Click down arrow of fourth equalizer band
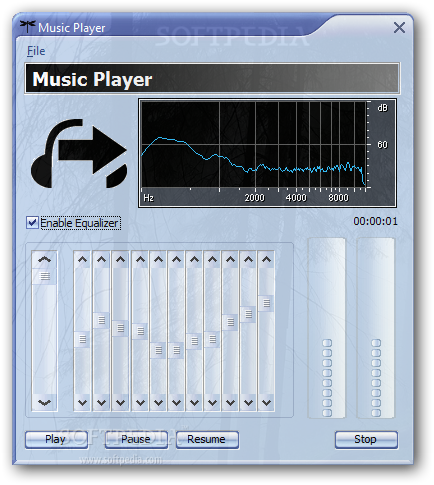The height and width of the screenshot is (485, 434). pos(140,403)
